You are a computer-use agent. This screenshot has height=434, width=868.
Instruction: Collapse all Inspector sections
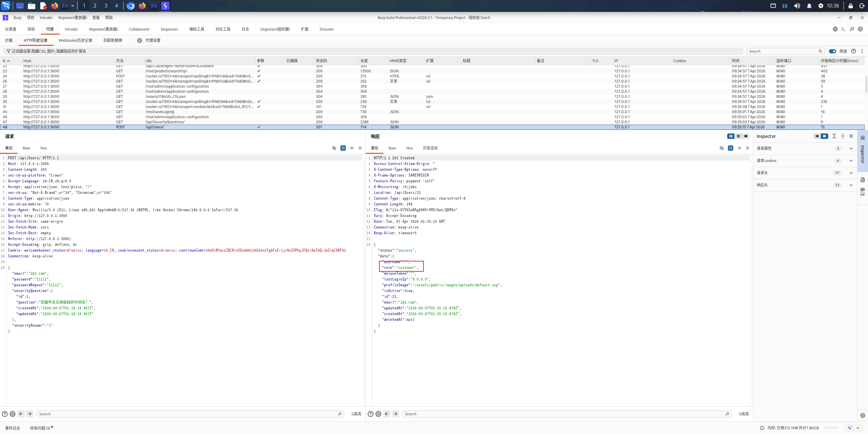click(x=843, y=136)
